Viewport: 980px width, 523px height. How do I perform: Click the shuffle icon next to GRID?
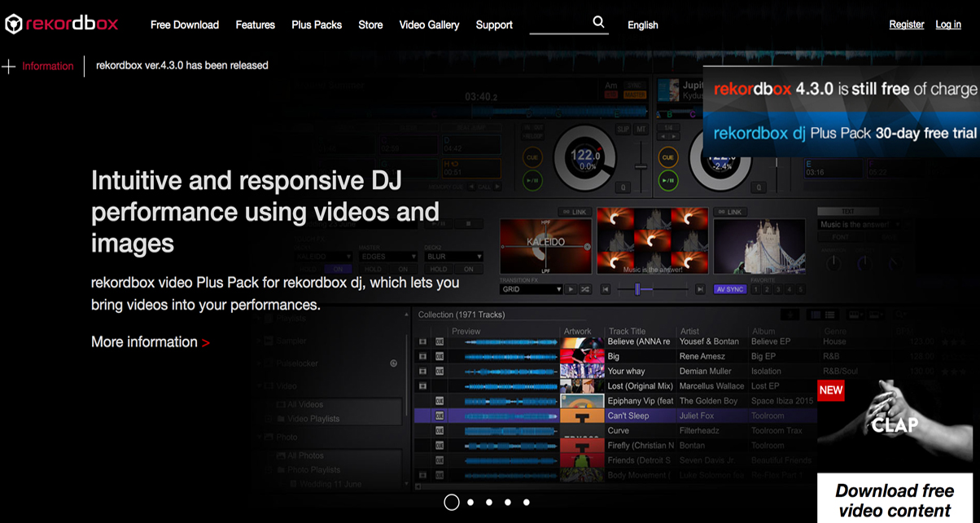click(x=586, y=289)
